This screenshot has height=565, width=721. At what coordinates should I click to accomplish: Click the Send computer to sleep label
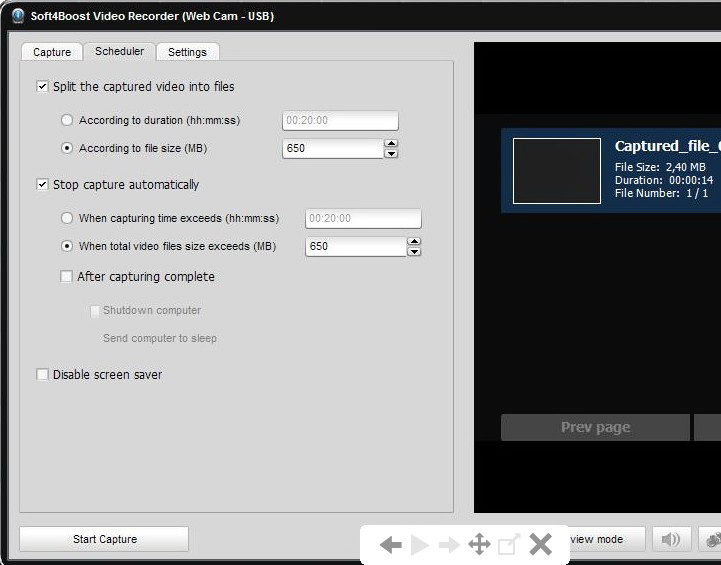(x=160, y=338)
